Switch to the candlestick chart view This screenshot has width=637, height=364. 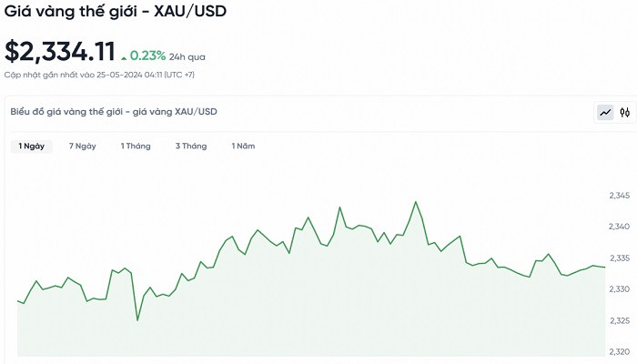[x=624, y=113]
